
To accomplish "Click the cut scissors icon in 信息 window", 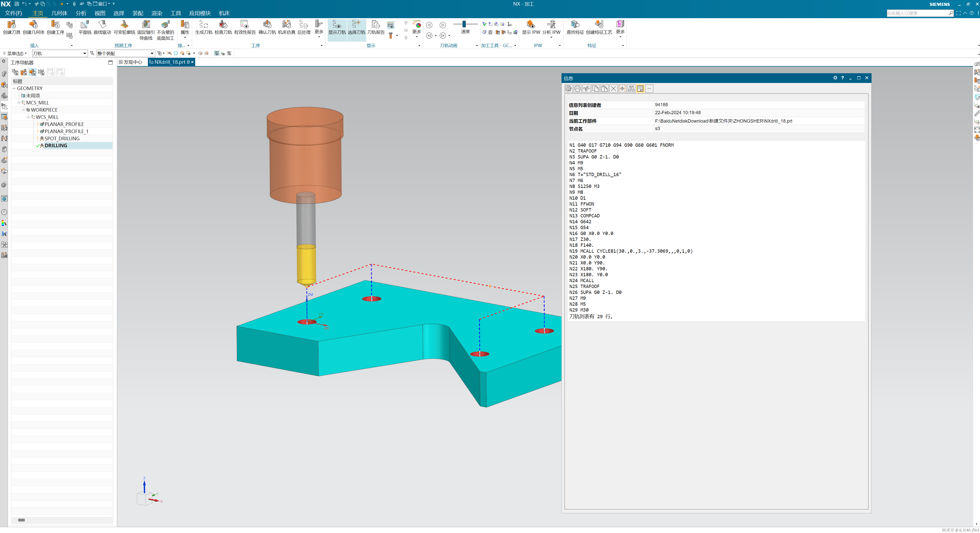I will pyautogui.click(x=586, y=89).
